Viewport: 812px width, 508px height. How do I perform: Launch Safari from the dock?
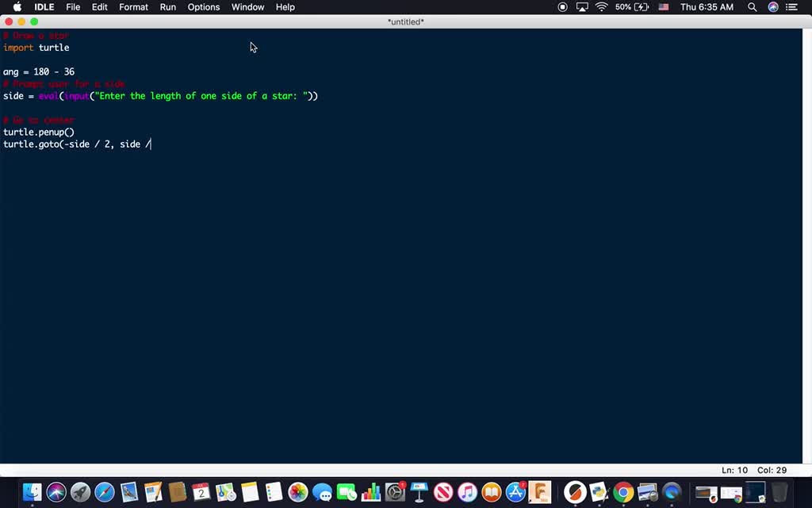click(x=105, y=492)
